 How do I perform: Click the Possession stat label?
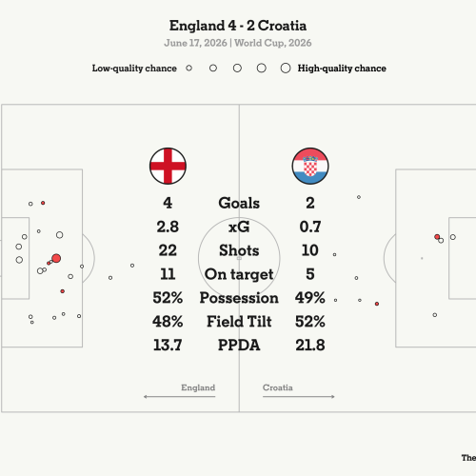tap(239, 298)
